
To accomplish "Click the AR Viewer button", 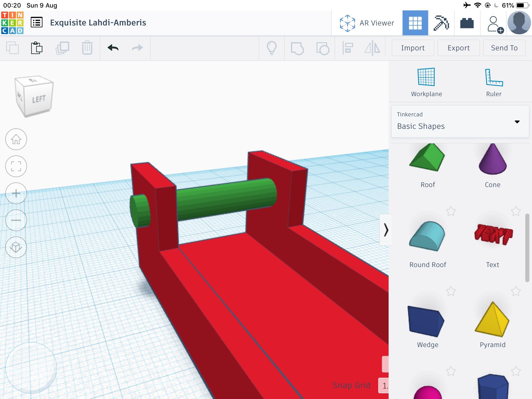I will pos(368,23).
